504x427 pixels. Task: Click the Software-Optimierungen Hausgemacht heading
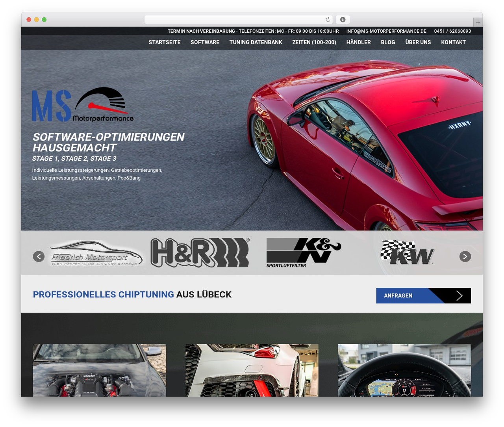tap(108, 142)
